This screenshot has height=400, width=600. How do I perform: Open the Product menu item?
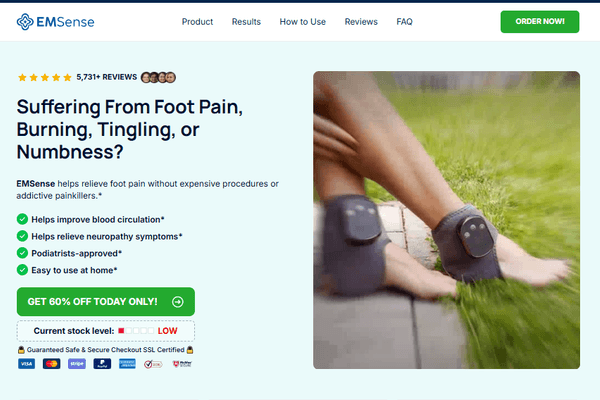click(x=197, y=22)
